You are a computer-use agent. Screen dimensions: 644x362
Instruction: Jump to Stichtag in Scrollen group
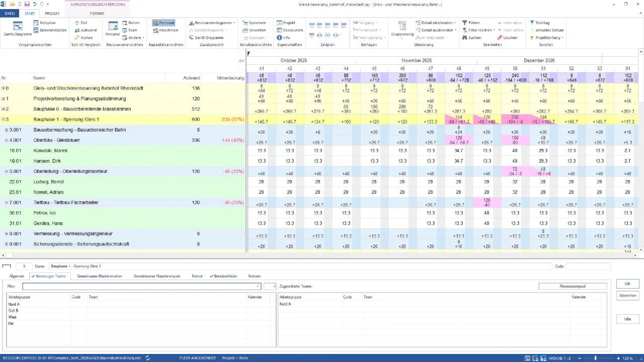pos(539,23)
